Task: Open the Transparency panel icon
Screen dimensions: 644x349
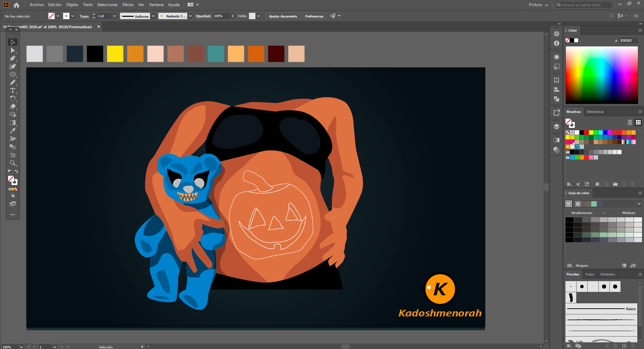Action: tap(556, 149)
